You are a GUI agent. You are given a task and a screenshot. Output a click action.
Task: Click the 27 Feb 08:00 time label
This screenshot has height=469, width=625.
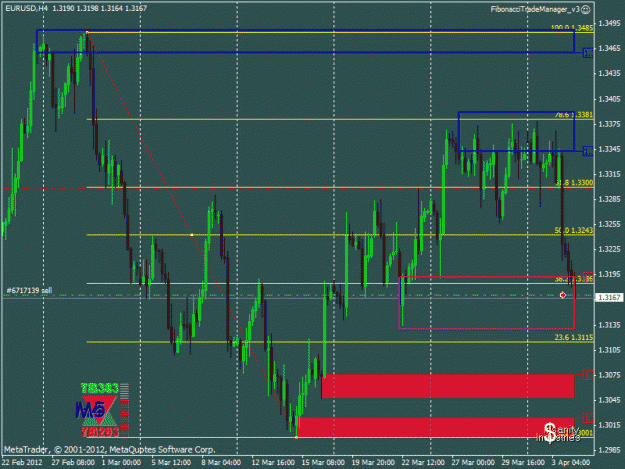73,463
